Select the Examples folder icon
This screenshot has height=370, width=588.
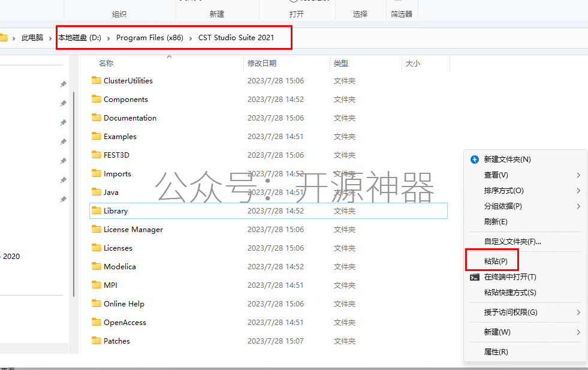[97, 136]
